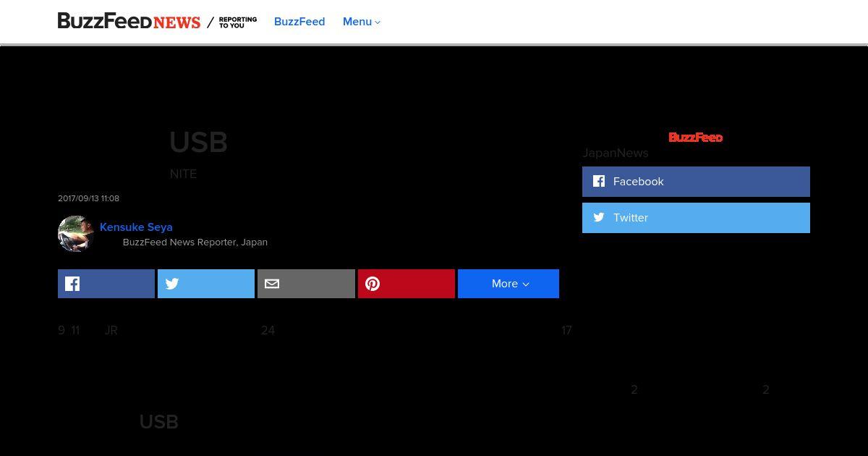This screenshot has width=868, height=456.
Task: Expand the Menu dropdown in header
Action: [362, 22]
